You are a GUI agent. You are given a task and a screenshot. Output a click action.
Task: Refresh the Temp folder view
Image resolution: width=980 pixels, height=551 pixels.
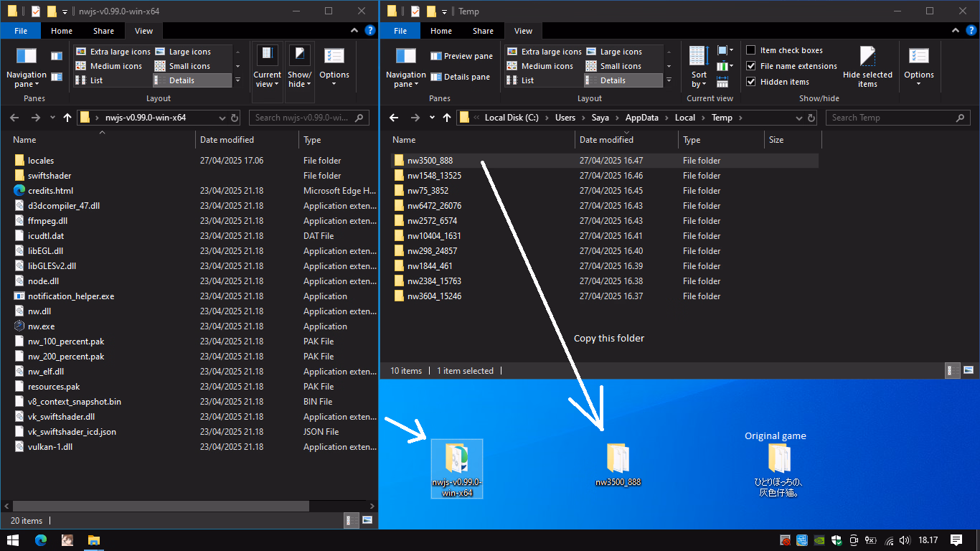point(811,118)
